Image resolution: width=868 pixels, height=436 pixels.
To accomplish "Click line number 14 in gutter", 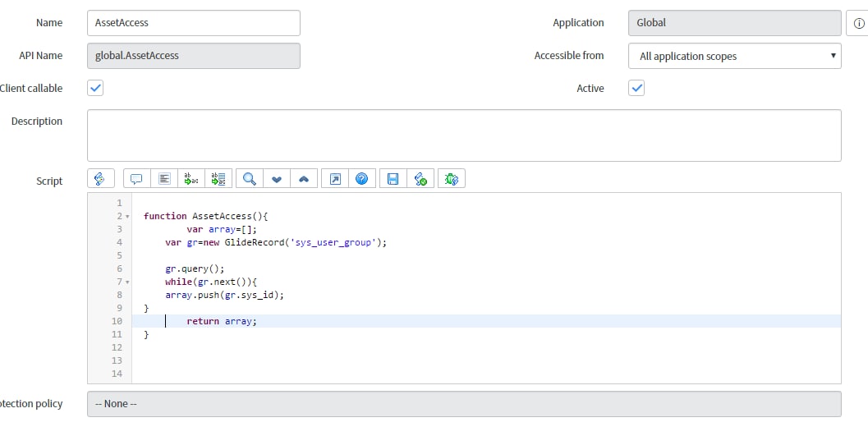I will pyautogui.click(x=117, y=374).
